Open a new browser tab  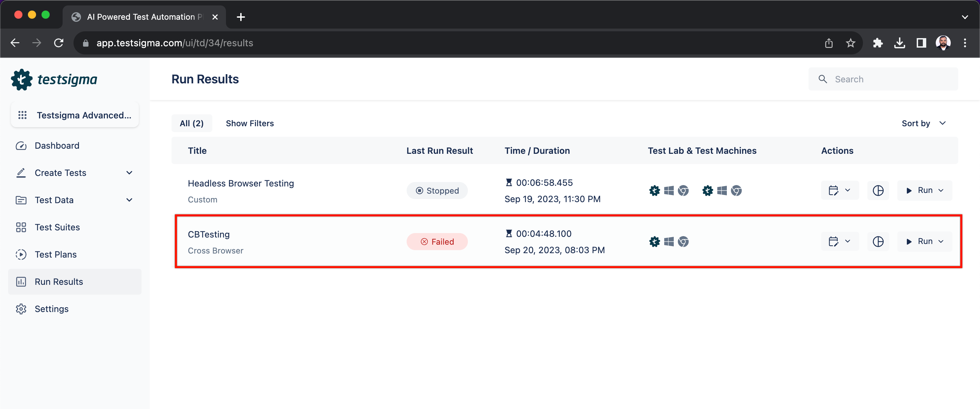(241, 17)
